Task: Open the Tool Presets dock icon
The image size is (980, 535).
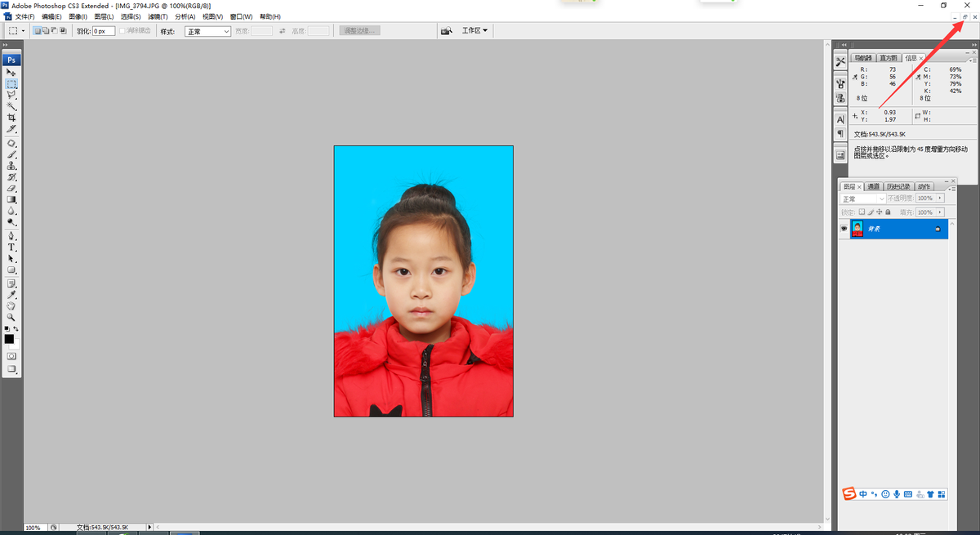Action: pyautogui.click(x=840, y=62)
